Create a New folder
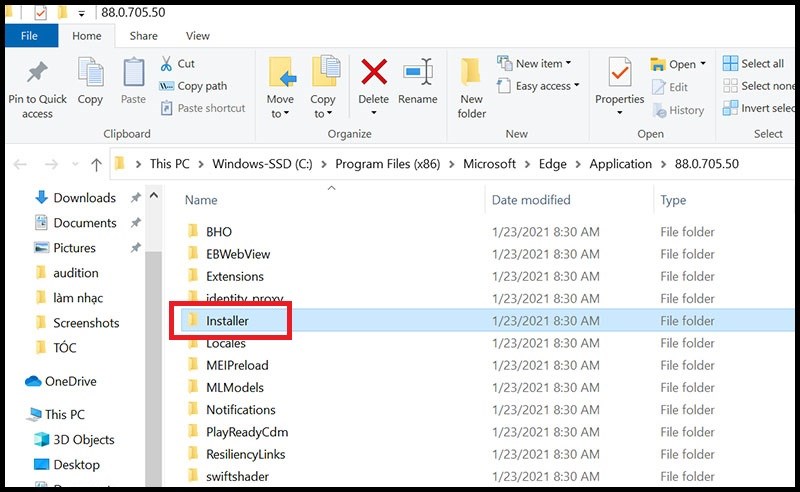The width and height of the screenshot is (800, 492). [x=471, y=88]
